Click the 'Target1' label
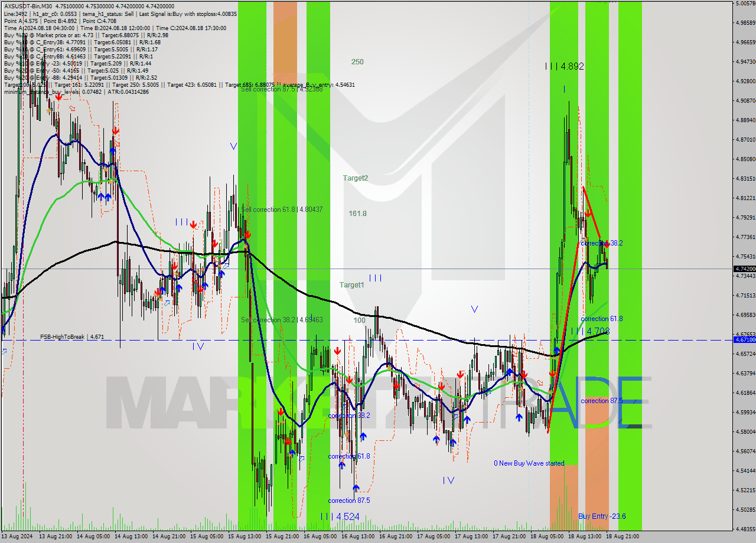The height and width of the screenshot is (543, 756). [352, 285]
